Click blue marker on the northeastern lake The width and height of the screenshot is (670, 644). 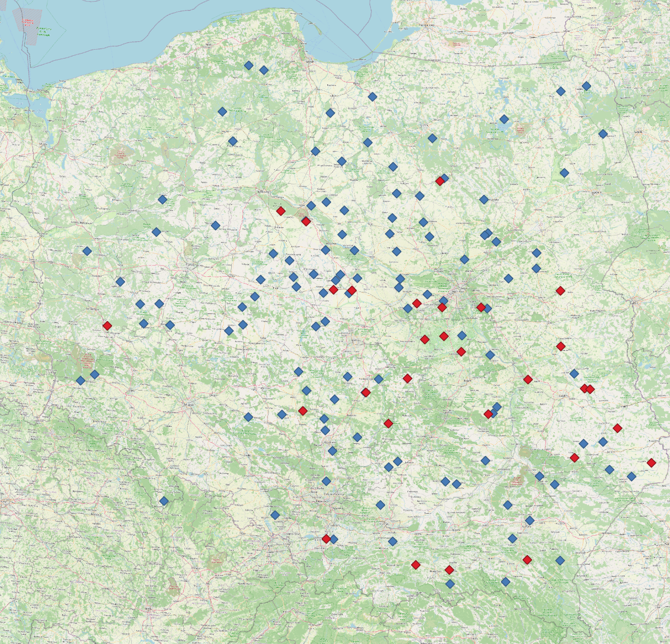[504, 119]
